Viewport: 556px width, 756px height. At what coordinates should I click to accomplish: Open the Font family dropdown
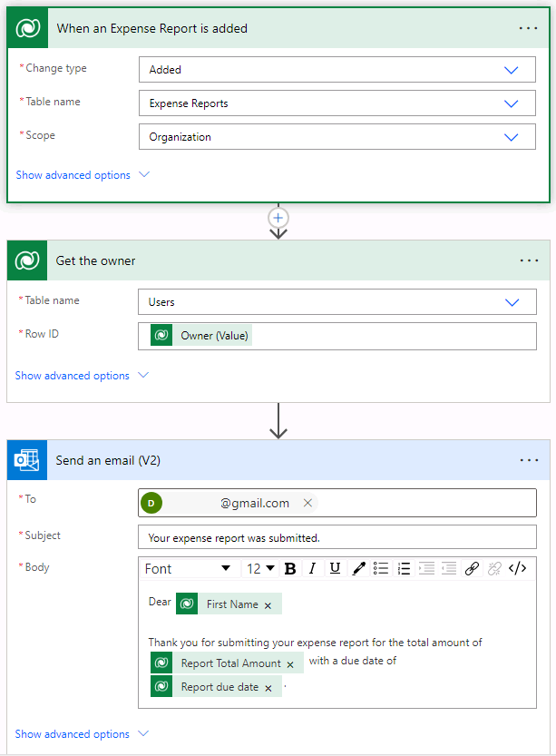(189, 568)
